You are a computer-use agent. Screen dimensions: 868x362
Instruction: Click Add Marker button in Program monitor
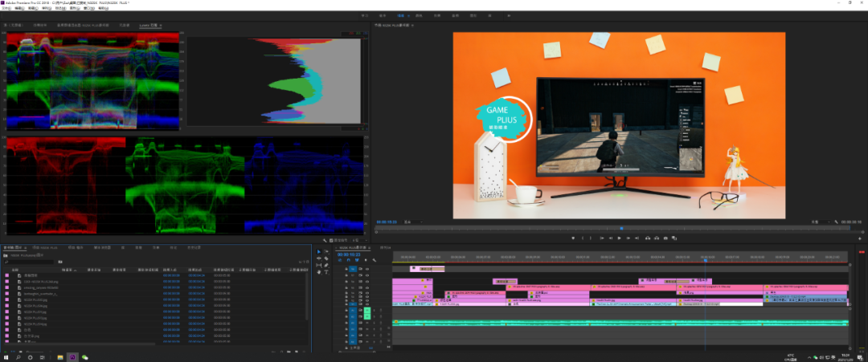point(574,238)
